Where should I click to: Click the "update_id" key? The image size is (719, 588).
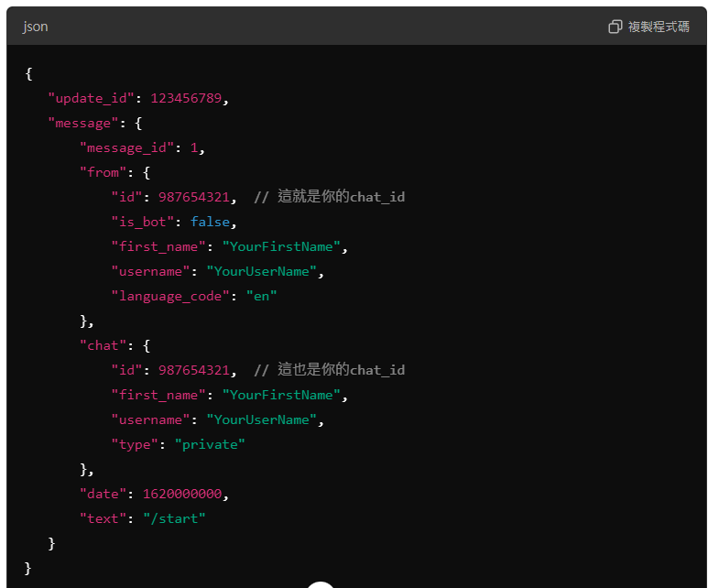coord(91,98)
